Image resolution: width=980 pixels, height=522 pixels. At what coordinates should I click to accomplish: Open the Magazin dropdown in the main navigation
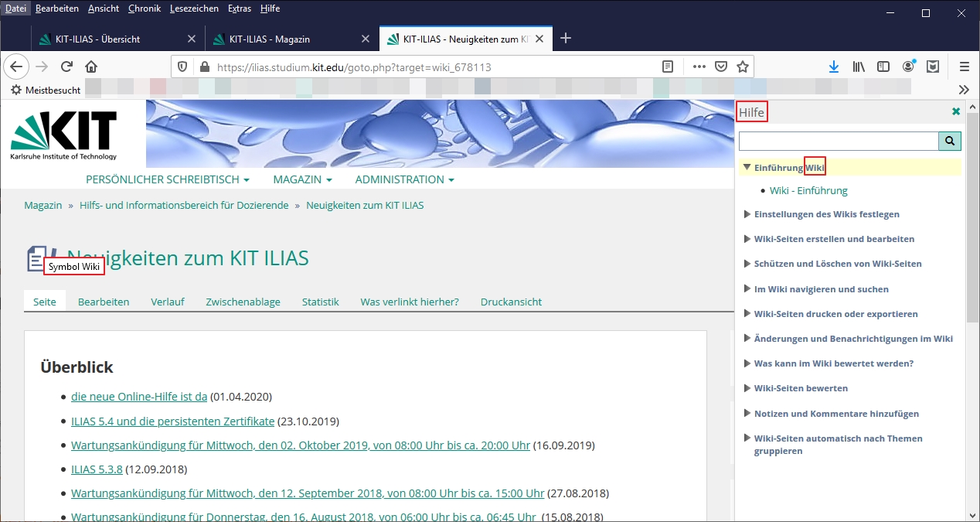point(302,179)
